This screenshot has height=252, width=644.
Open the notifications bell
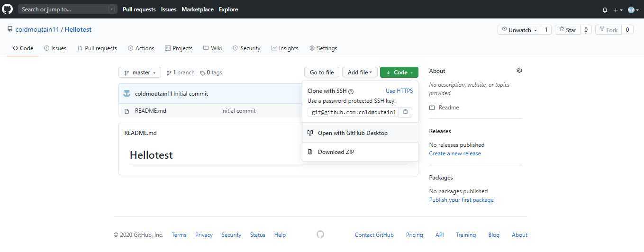(x=605, y=10)
